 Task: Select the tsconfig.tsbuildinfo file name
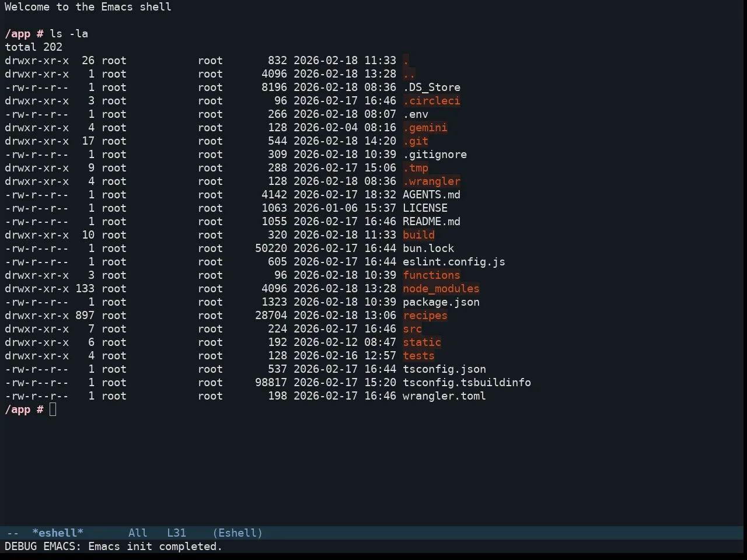pyautogui.click(x=467, y=383)
